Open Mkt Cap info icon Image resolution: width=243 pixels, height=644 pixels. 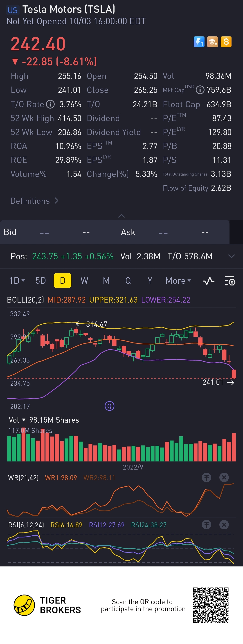[x=200, y=90]
